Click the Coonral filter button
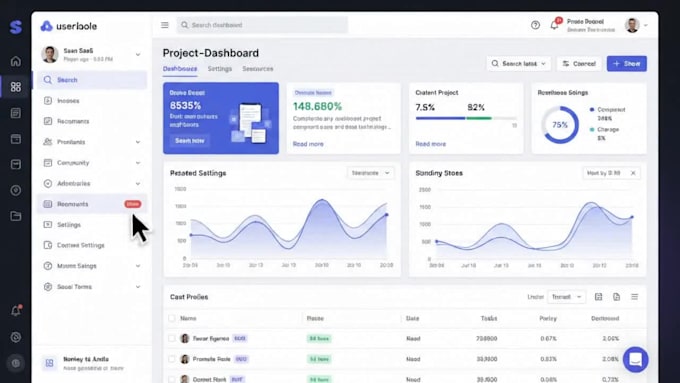The height and width of the screenshot is (383, 680). pyautogui.click(x=579, y=64)
